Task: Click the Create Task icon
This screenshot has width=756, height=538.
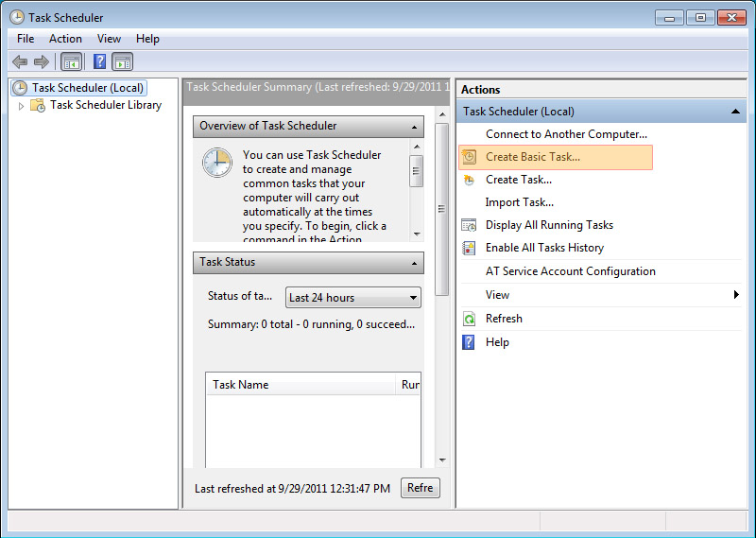Action: coord(469,180)
